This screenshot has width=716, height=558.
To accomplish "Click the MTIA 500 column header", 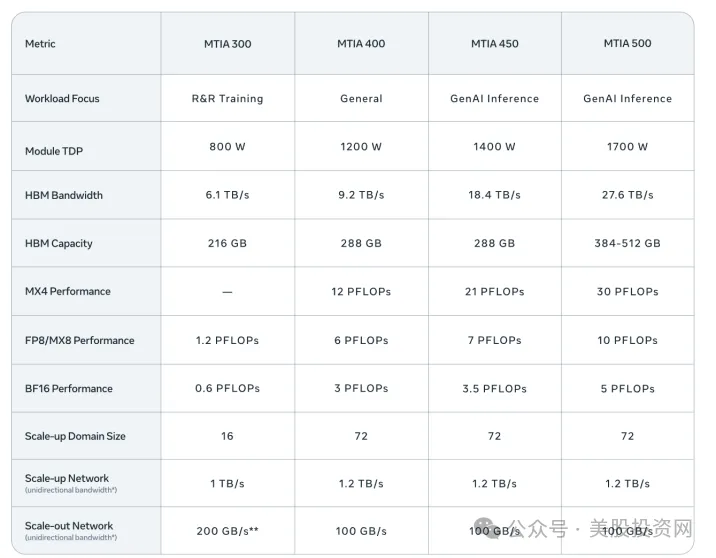I will point(627,43).
